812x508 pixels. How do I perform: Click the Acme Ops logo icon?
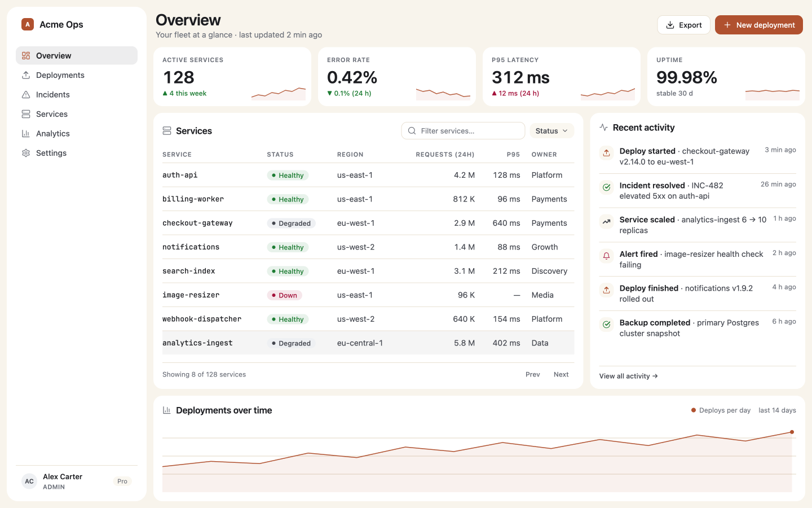pos(28,24)
